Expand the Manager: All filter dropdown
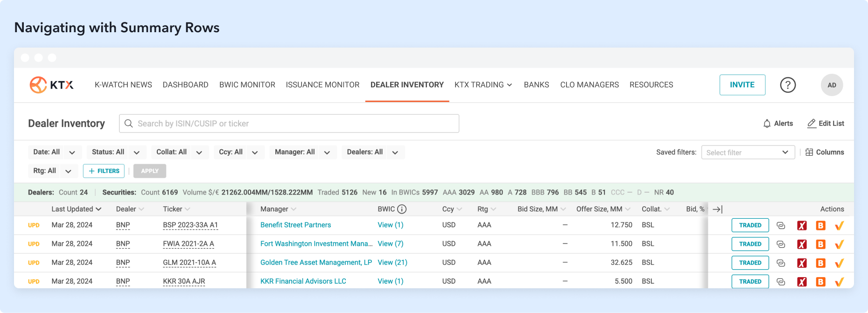Screen dimensions: 868x313 [x=327, y=153]
